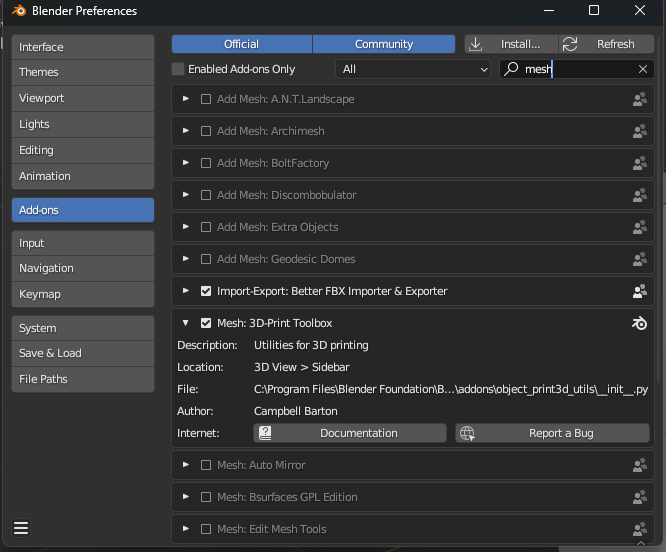
Task: Click the community icon on Edit Mesh Tools row
Action: [x=640, y=529]
